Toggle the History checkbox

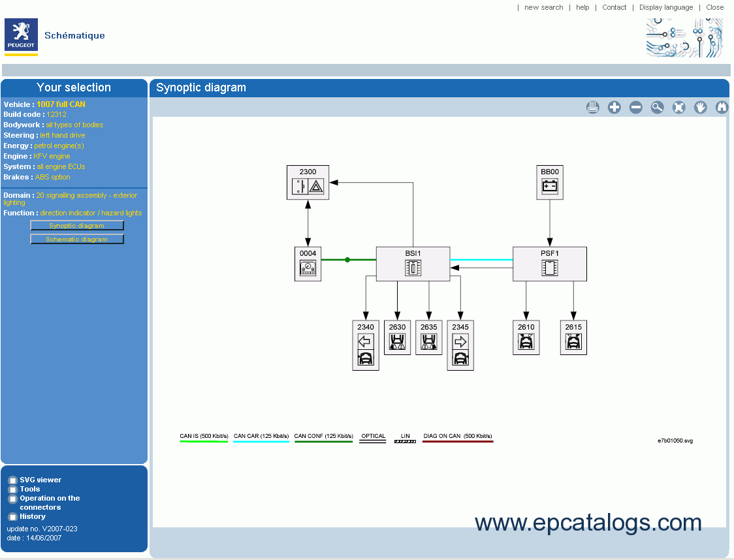point(12,517)
